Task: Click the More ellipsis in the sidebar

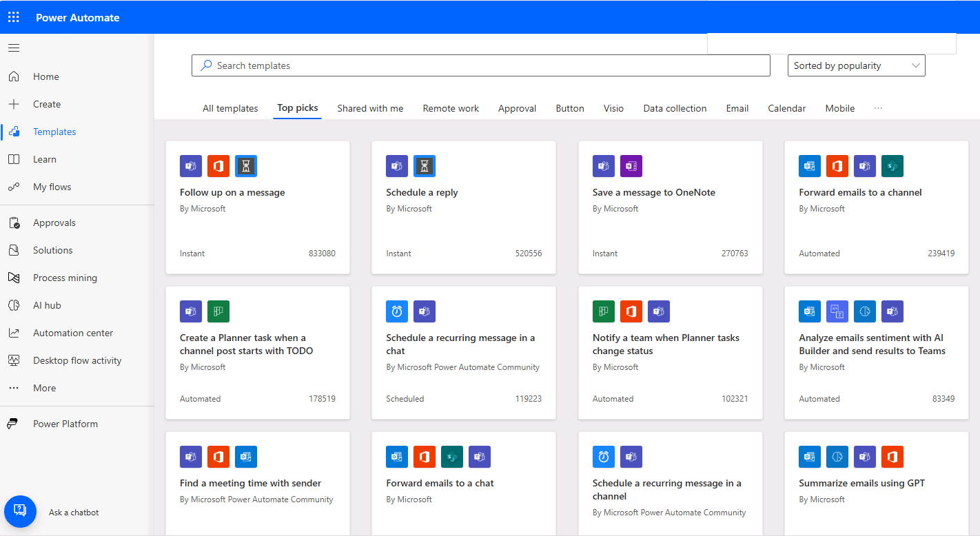Action: click(x=14, y=388)
